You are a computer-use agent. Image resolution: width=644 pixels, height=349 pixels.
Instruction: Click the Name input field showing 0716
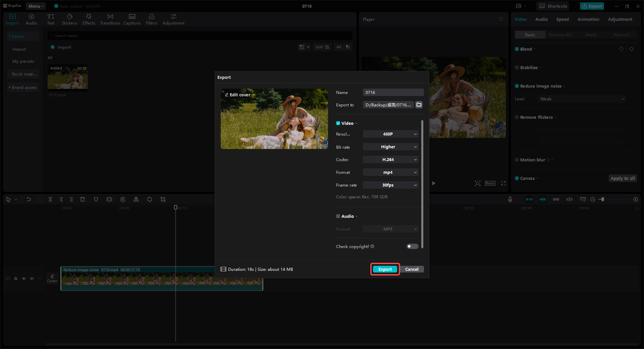click(x=393, y=93)
